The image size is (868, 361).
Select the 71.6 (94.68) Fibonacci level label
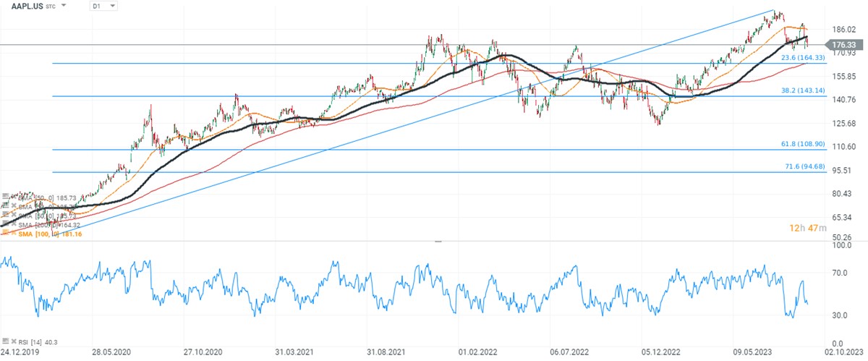[804, 167]
